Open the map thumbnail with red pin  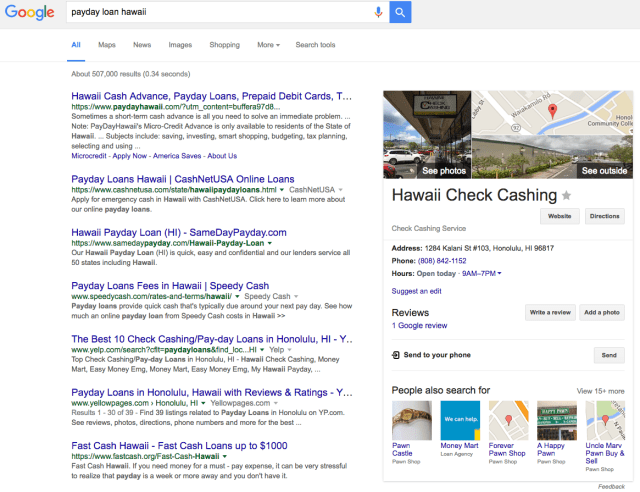(x=552, y=113)
